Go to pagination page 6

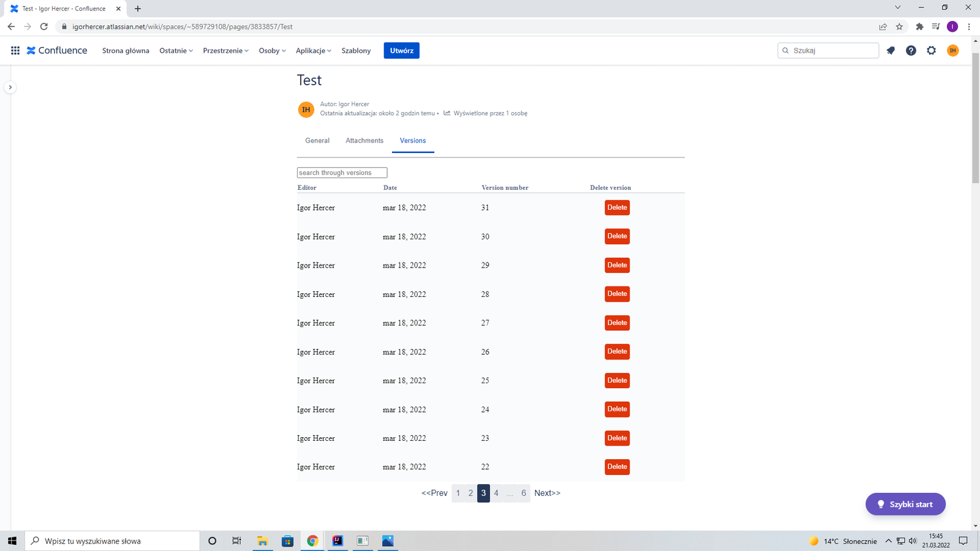[x=524, y=493]
